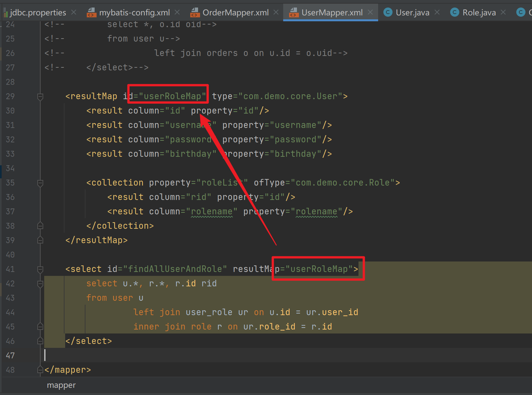532x395 pixels.
Task: Click "select u.*, r.*, r.id rid" line
Action: (x=152, y=283)
